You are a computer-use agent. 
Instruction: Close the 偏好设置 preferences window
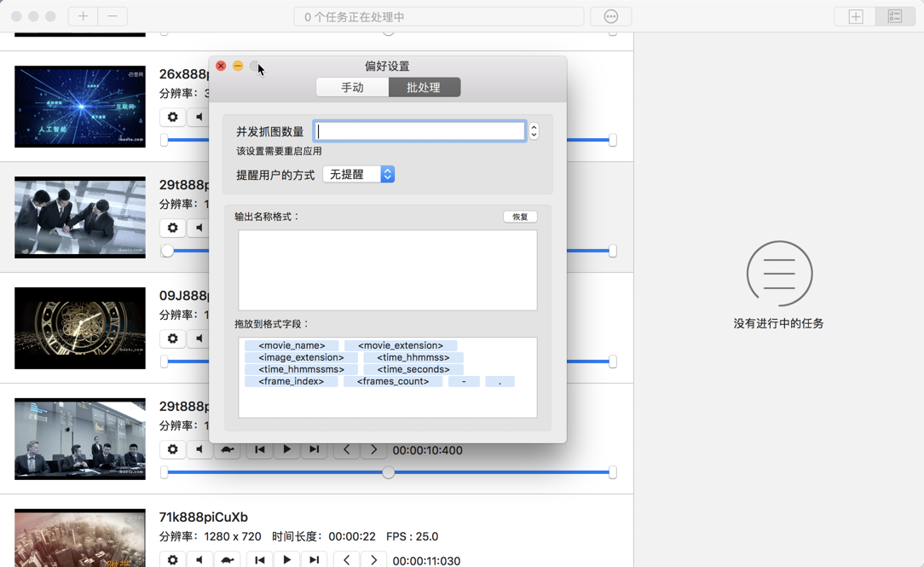221,66
